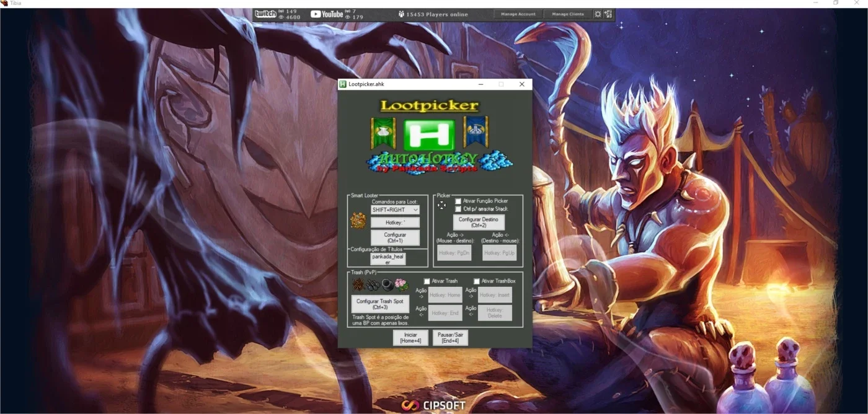Click the Tibia app icon in title bar
Viewport: 868px width, 414px height.
[4, 4]
